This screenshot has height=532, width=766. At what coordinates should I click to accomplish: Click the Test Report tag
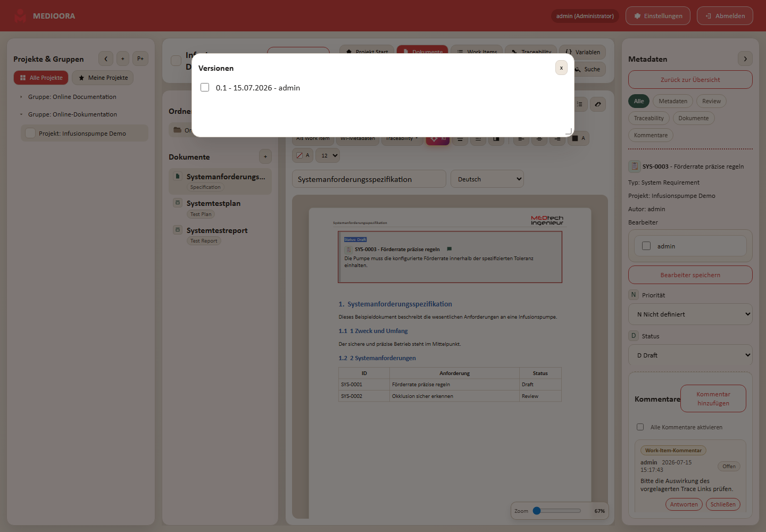pos(204,241)
